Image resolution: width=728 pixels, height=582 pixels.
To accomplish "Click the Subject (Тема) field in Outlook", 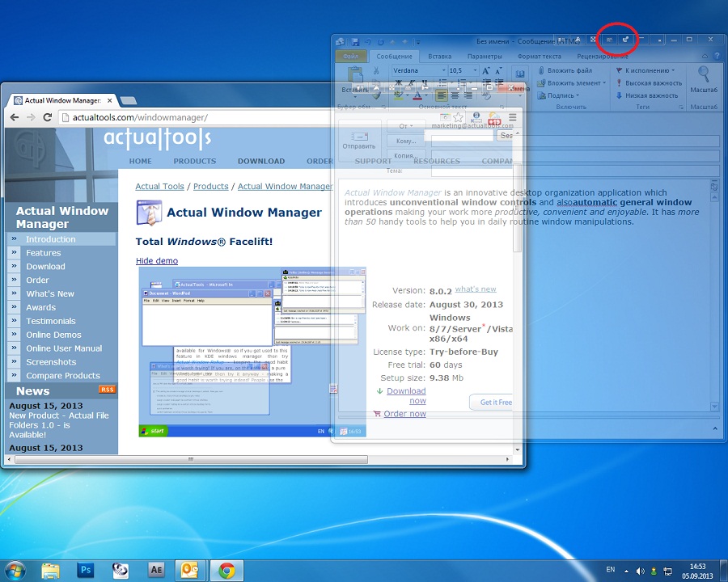I will 576,171.
